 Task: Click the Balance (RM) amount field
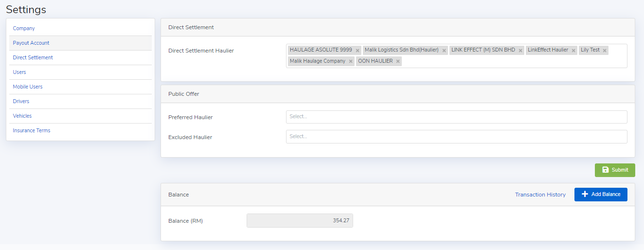pos(300,221)
